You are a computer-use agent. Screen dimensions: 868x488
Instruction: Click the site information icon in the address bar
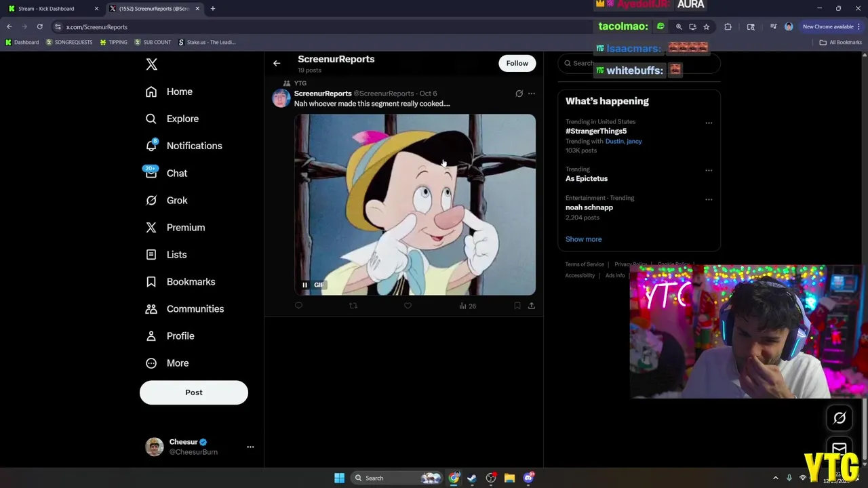[x=58, y=26]
